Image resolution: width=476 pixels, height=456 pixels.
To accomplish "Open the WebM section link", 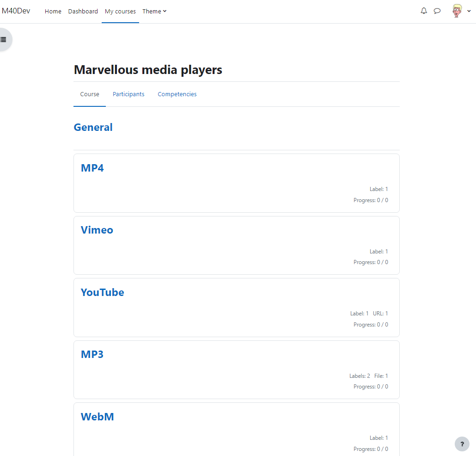I will click(x=97, y=417).
